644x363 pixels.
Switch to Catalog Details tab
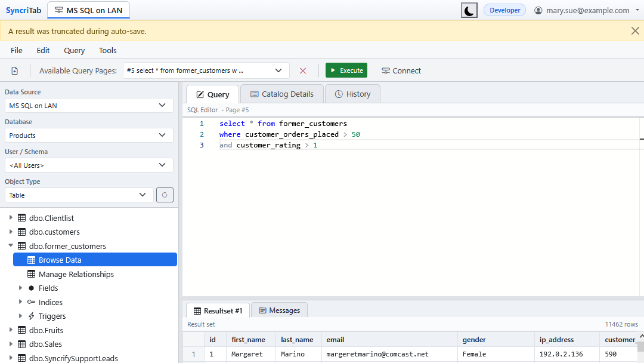tap(281, 94)
